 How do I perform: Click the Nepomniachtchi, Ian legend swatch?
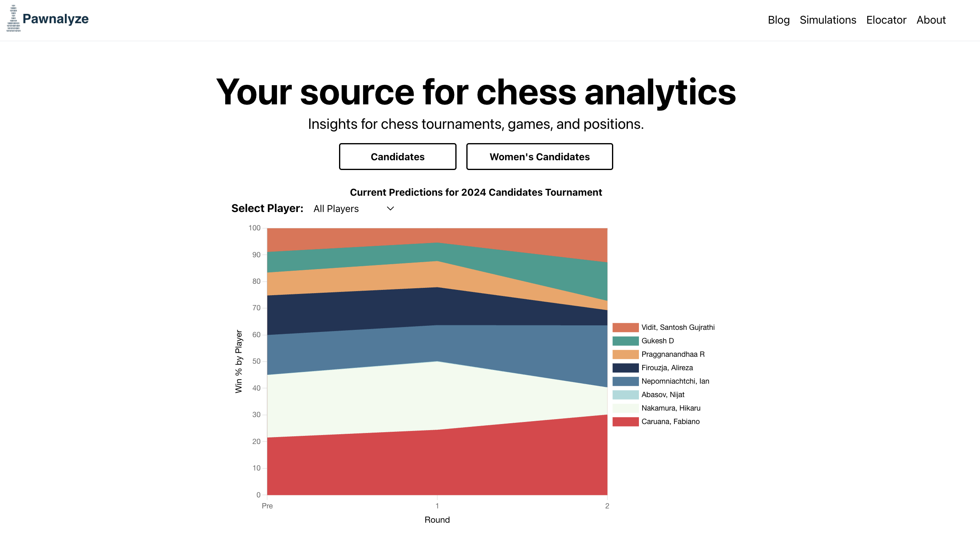(625, 381)
